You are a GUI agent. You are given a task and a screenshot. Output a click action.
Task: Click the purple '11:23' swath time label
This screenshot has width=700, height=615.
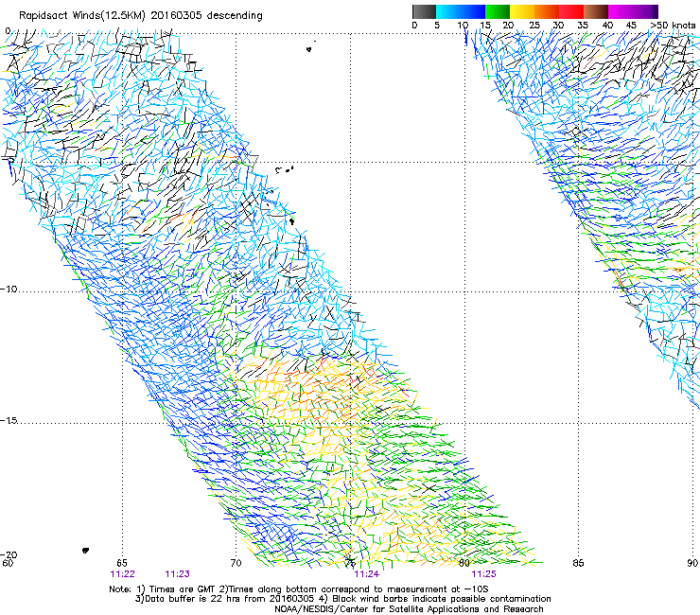tap(177, 574)
